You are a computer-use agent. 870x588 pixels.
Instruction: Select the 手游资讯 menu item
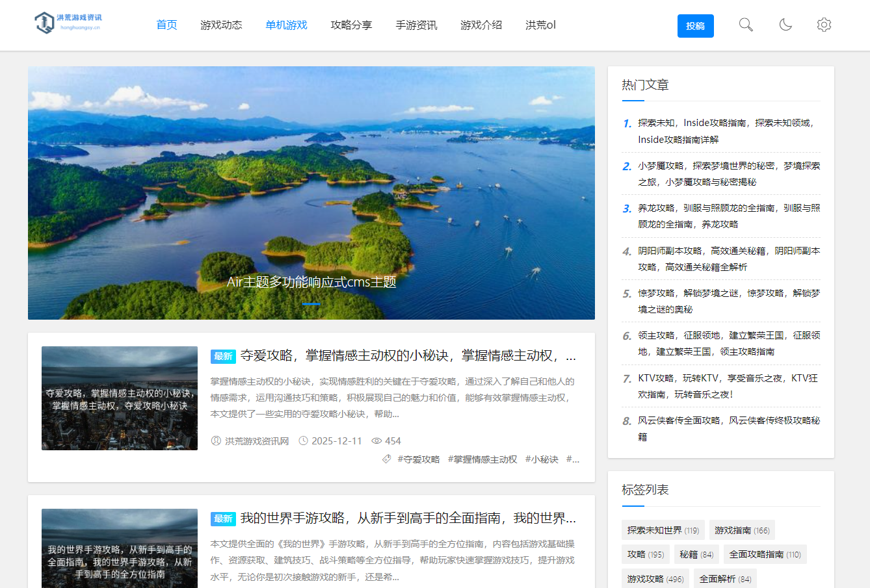(x=416, y=25)
